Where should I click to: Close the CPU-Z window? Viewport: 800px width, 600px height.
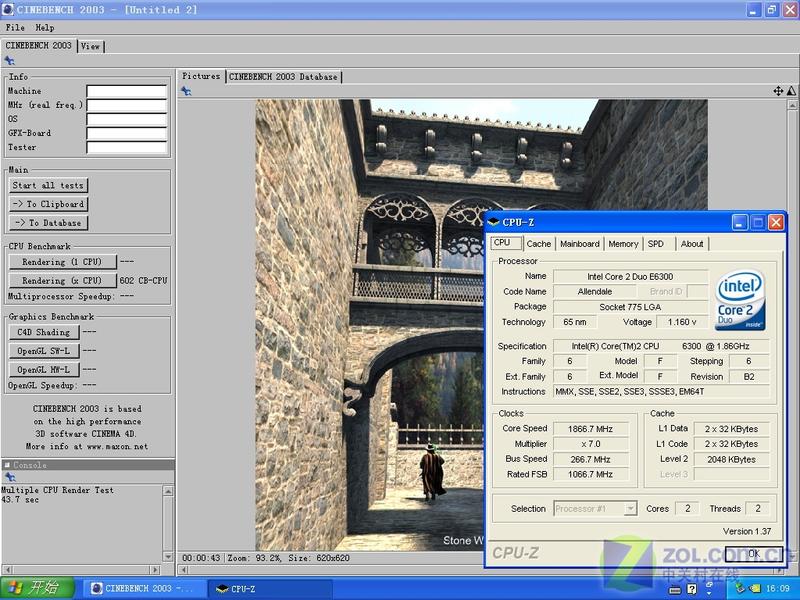776,222
